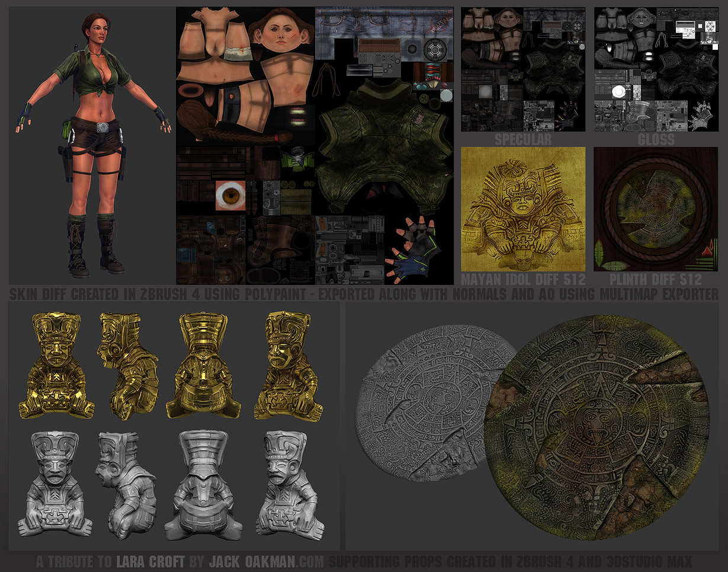
Task: Click the "PLINTH DIFF 512" caption
Action: (656, 279)
